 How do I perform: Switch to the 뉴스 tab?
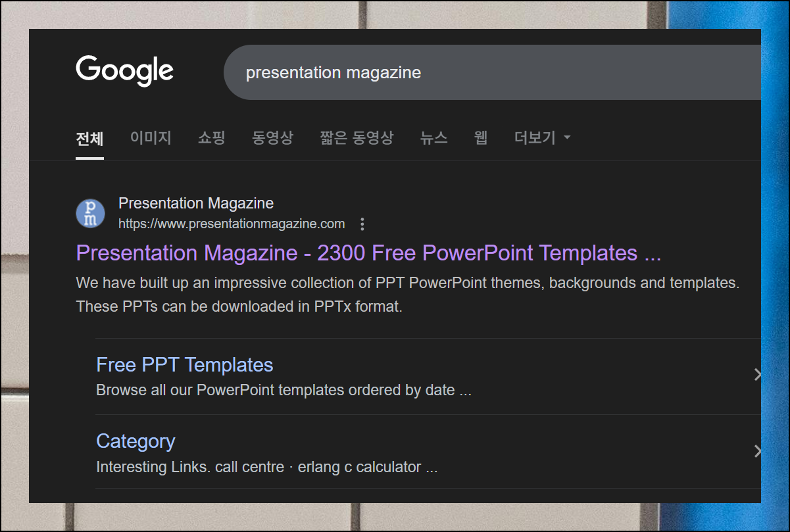tap(434, 137)
